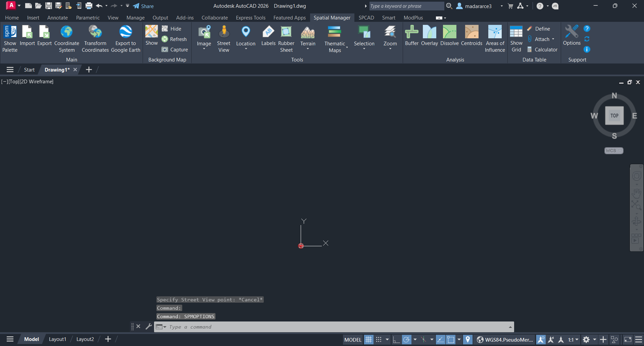
Task: Open the Calculator in Data Table
Action: click(542, 49)
